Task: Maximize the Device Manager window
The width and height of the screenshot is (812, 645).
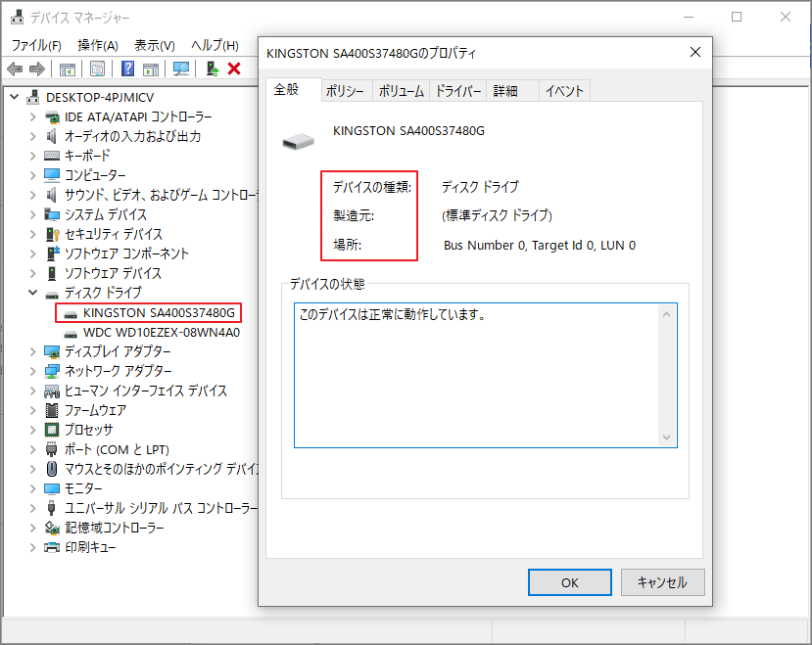Action: 737,17
